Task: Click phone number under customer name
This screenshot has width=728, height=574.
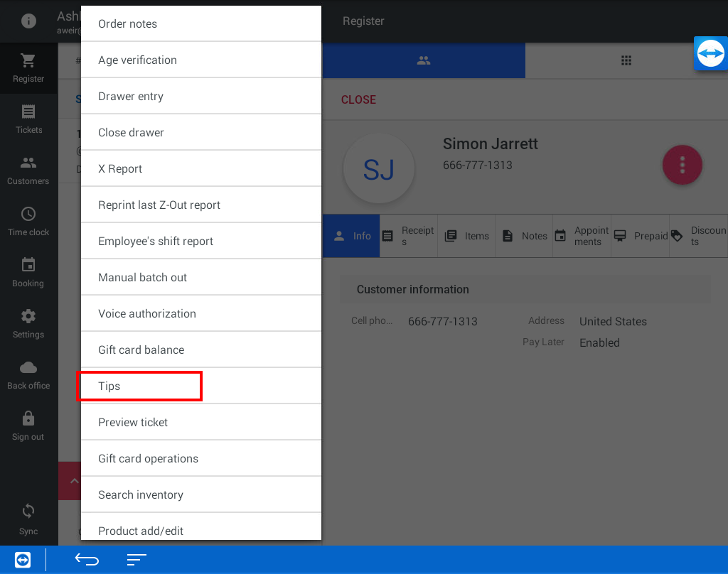Action: [477, 166]
